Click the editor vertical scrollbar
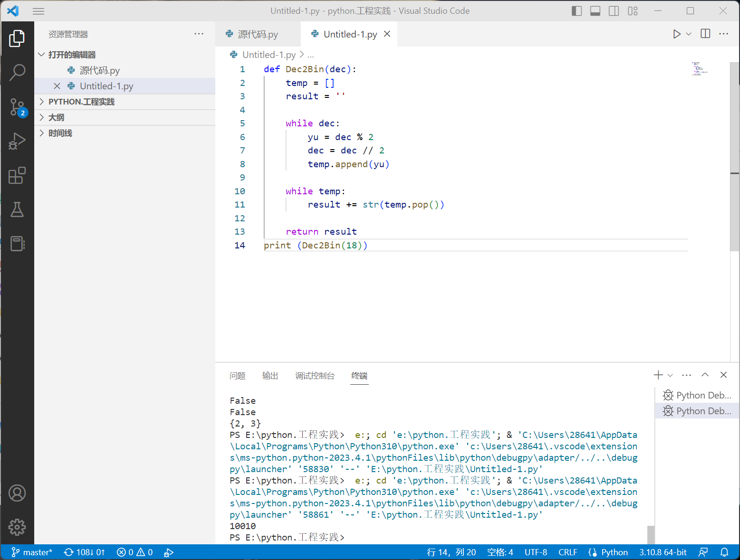Image resolution: width=740 pixels, height=560 pixels. point(735,157)
